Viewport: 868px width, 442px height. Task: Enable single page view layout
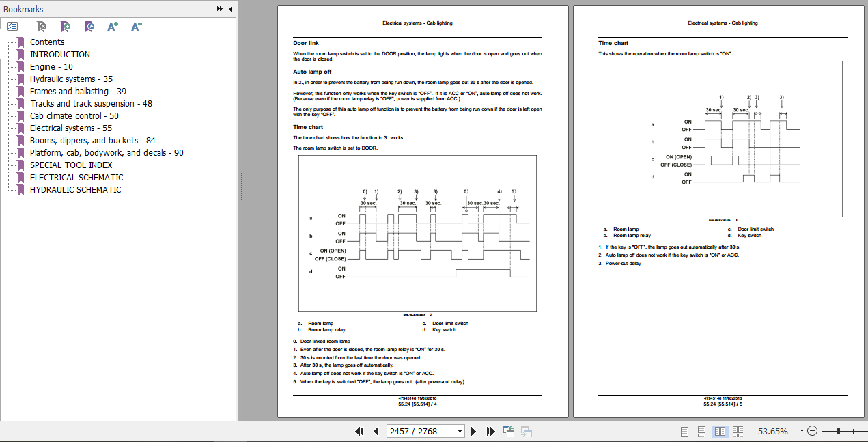[684, 431]
